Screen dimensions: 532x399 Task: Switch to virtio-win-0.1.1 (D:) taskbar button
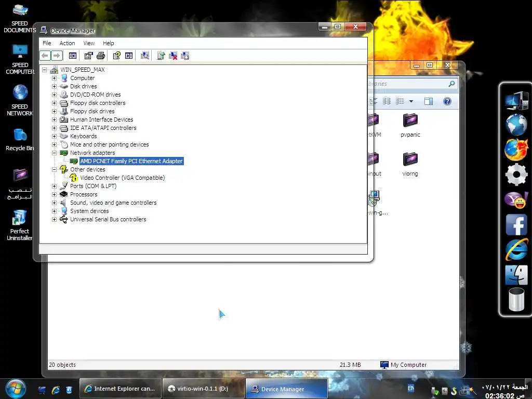pos(203,389)
